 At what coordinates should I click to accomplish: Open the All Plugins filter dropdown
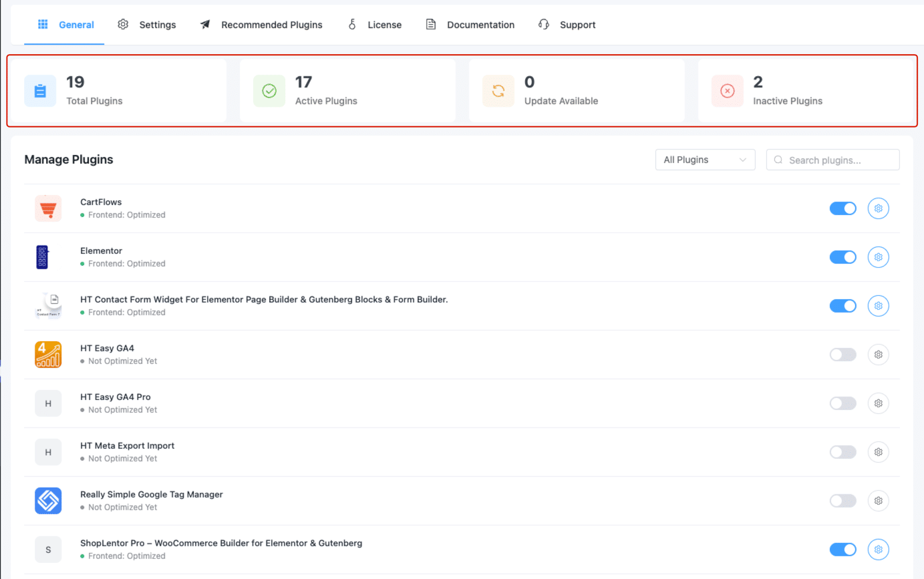pyautogui.click(x=705, y=160)
